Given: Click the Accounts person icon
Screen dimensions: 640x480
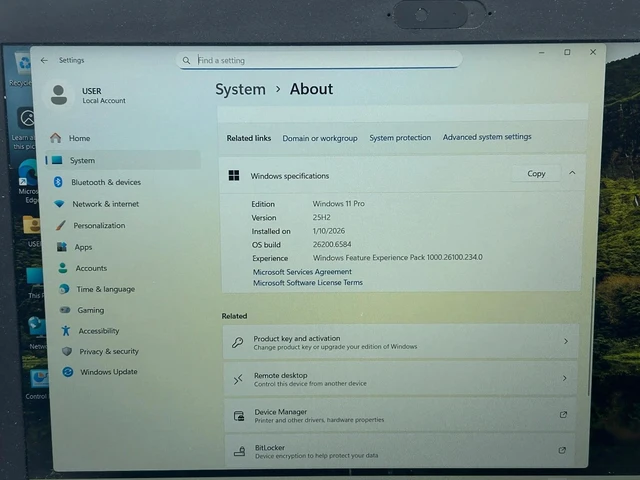Looking at the screenshot, I should (x=62, y=268).
